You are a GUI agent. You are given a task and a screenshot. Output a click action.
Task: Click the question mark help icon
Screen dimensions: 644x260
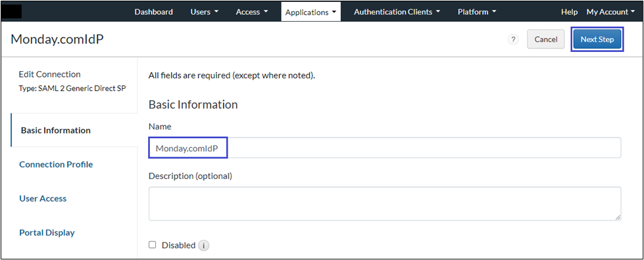(x=513, y=39)
